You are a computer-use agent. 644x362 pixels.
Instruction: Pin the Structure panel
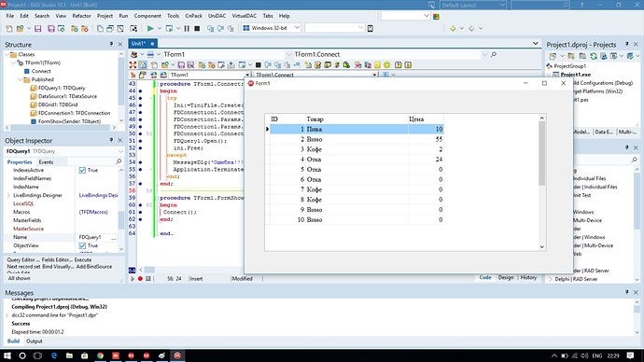(x=111, y=45)
